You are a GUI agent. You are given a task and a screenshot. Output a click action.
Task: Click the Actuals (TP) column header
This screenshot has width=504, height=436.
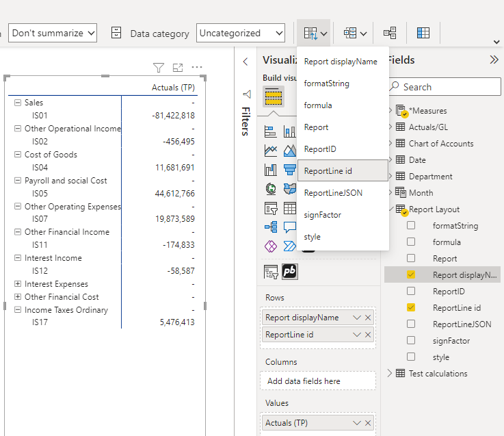click(x=173, y=88)
